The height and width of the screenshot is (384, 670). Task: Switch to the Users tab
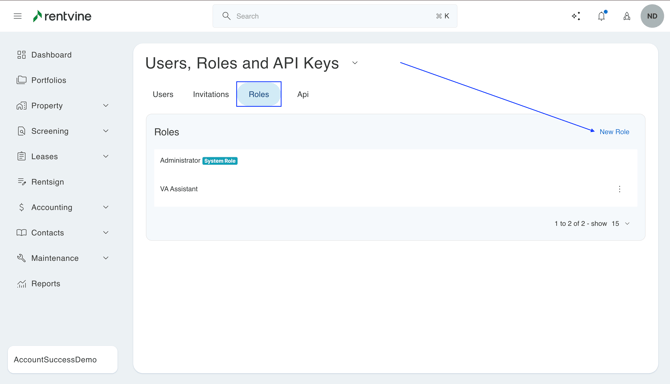pyautogui.click(x=163, y=94)
